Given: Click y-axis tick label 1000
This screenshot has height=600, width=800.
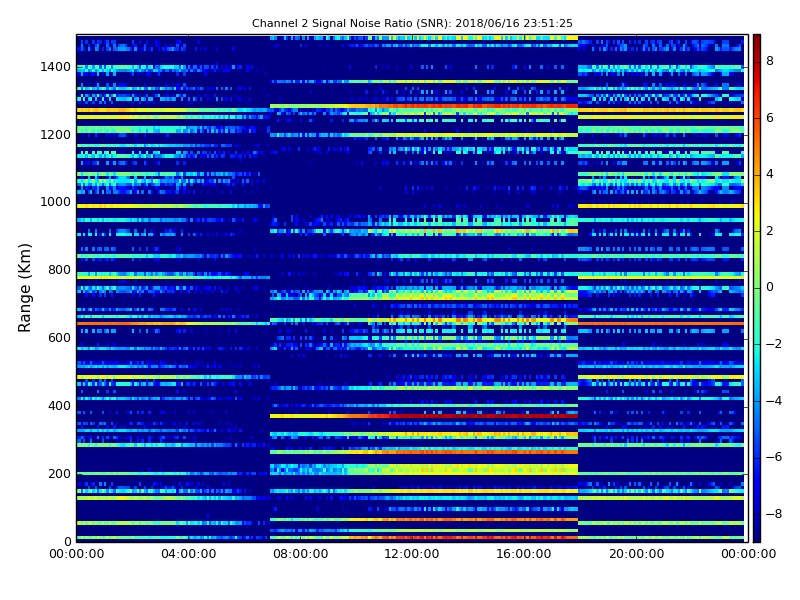Looking at the screenshot, I should 56,202.
